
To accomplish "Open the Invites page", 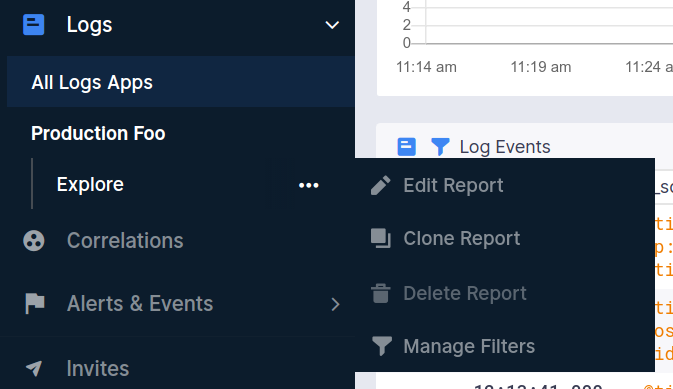I will pyautogui.click(x=98, y=368).
